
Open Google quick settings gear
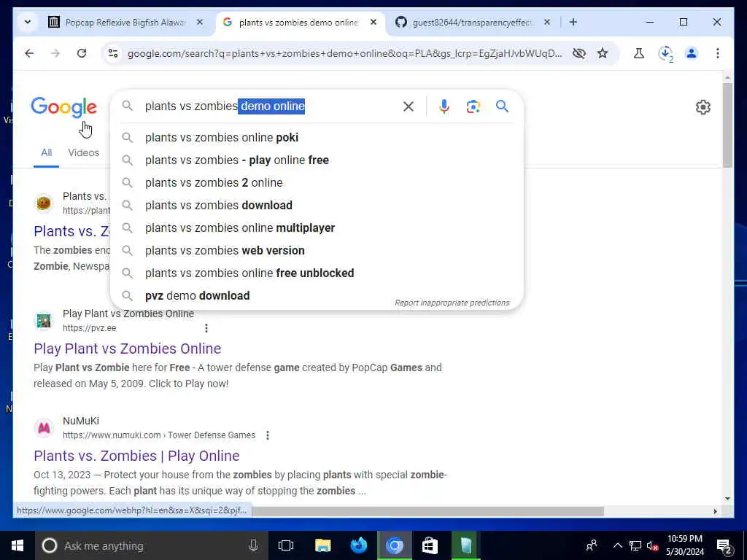[703, 107]
